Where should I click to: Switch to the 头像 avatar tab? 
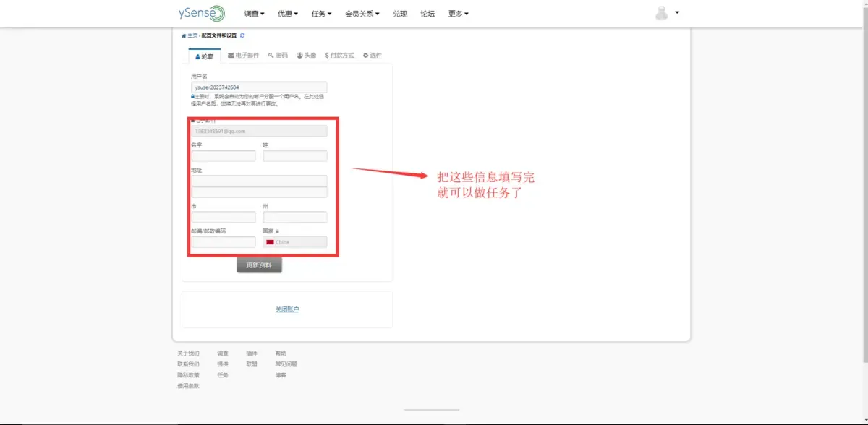click(x=307, y=56)
